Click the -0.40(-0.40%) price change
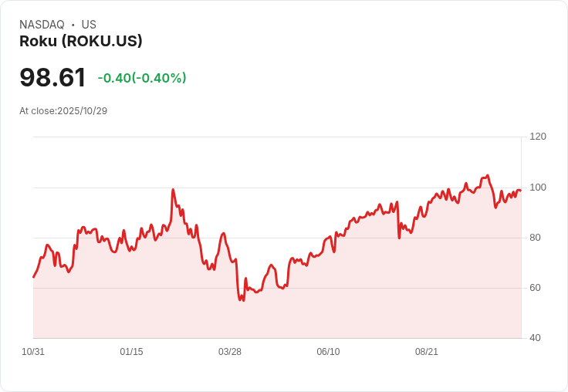The width and height of the screenshot is (568, 392). pos(142,78)
